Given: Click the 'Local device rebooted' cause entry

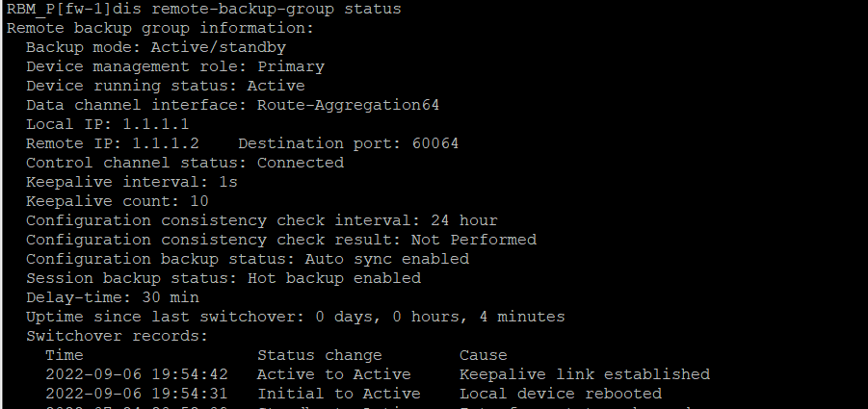Looking at the screenshot, I should coord(560,394).
